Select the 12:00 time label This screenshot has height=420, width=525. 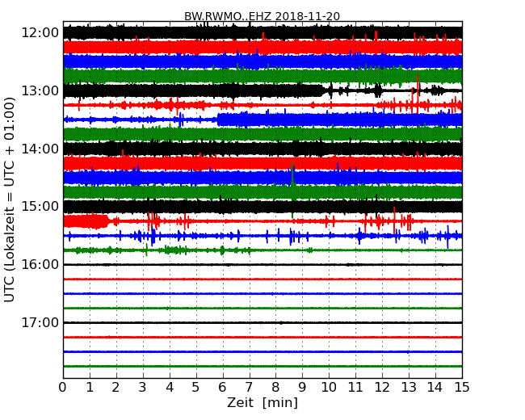[x=40, y=33]
